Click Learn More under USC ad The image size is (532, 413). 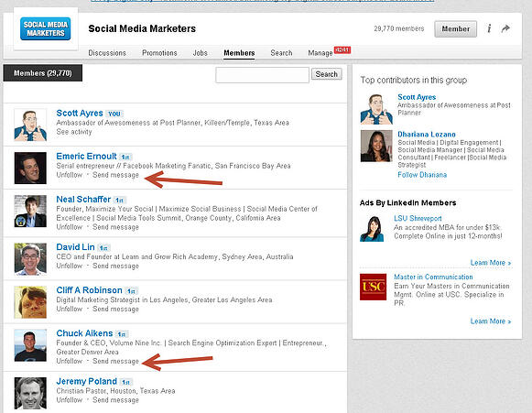[490, 321]
